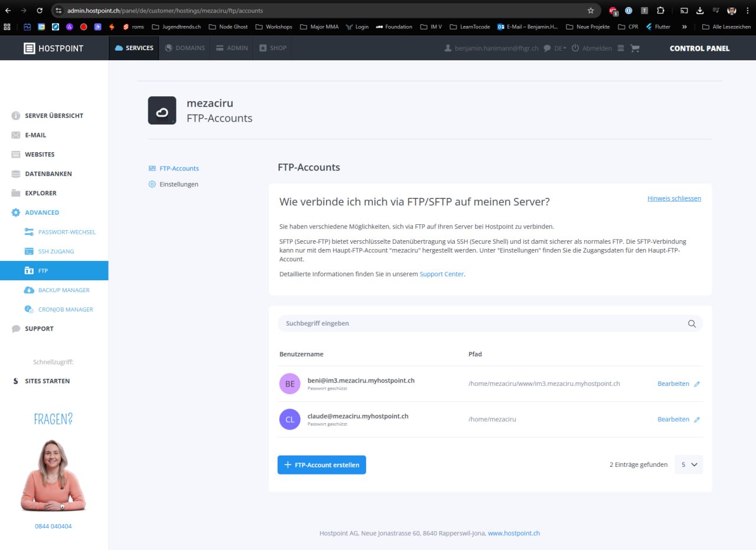Open the Chrome apps grid in bookmarks bar

click(8, 27)
